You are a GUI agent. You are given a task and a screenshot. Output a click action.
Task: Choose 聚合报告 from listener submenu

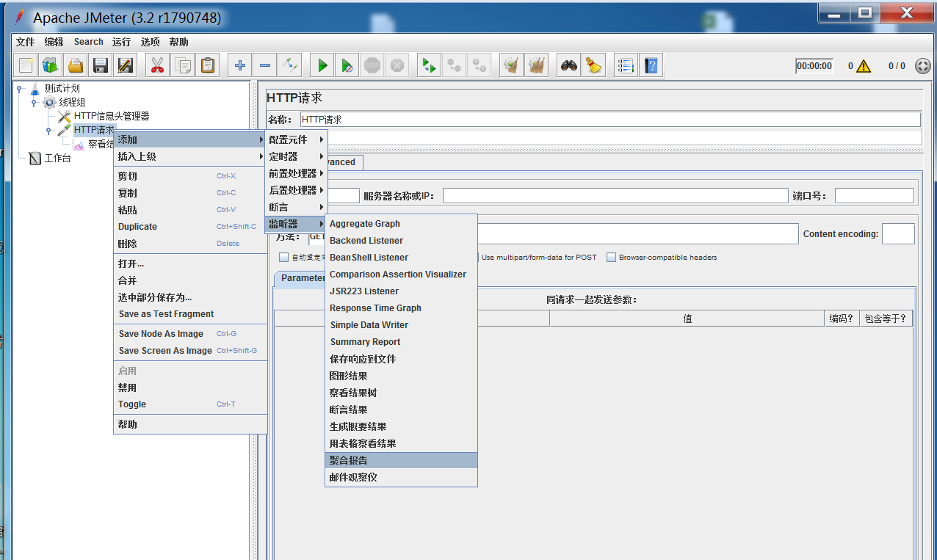402,460
